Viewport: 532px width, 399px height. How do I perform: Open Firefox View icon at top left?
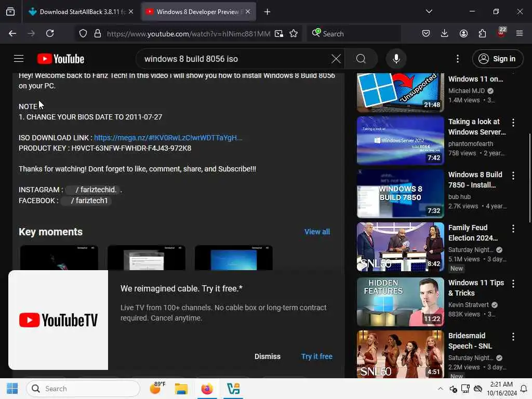(10, 12)
